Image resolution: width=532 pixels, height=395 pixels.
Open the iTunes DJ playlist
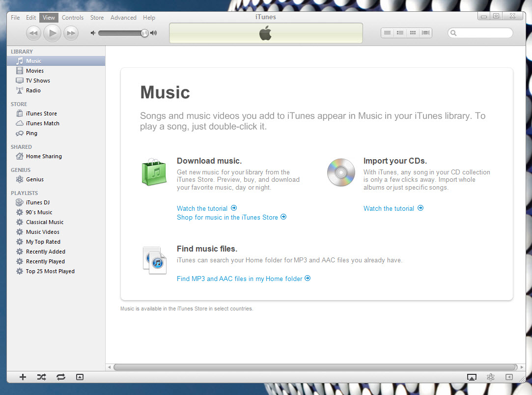[x=56, y=202]
